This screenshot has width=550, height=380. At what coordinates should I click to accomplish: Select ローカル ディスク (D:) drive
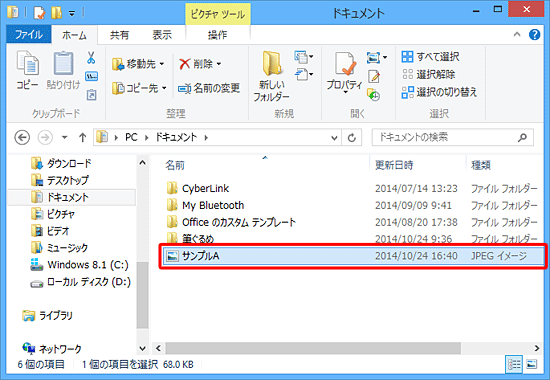pyautogui.click(x=81, y=282)
